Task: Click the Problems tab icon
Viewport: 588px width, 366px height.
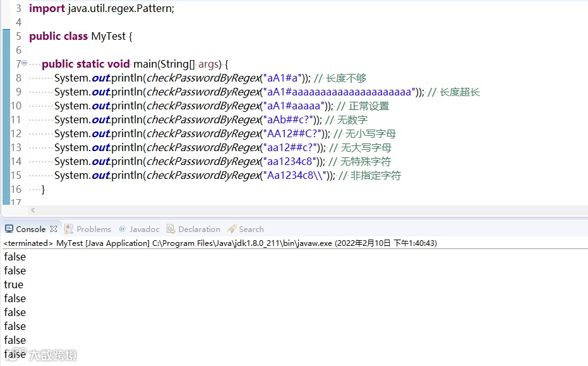Action: [x=69, y=229]
